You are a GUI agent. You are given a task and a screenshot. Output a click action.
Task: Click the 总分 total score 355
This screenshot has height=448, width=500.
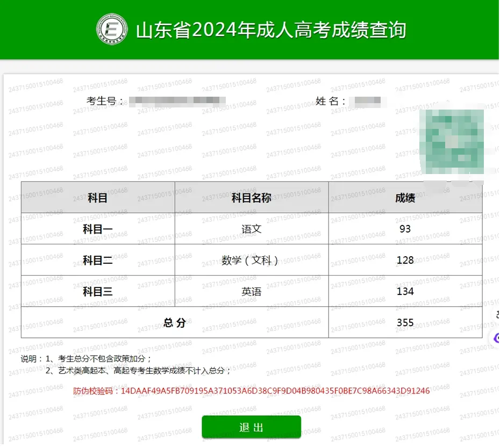point(405,323)
